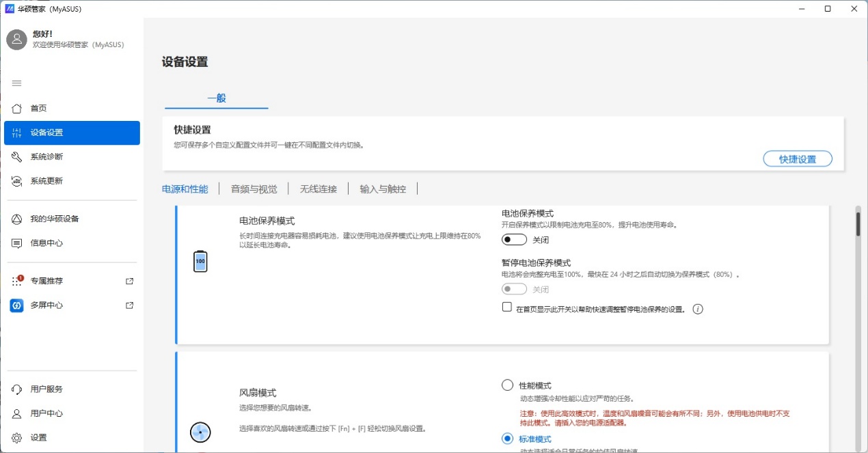Image resolution: width=868 pixels, height=453 pixels.
Task: Click the 专属推荐 icon with notification badge
Action: click(17, 281)
